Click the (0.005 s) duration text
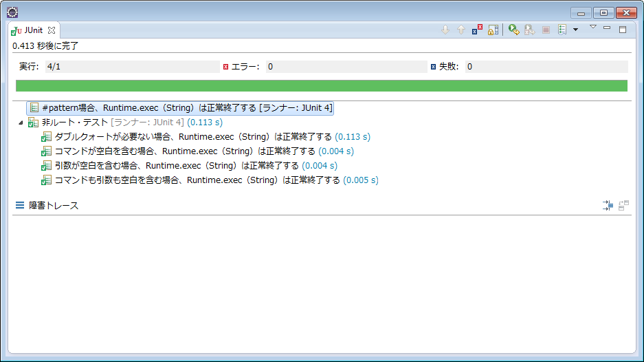Image resolution: width=644 pixels, height=362 pixels. 361,180
